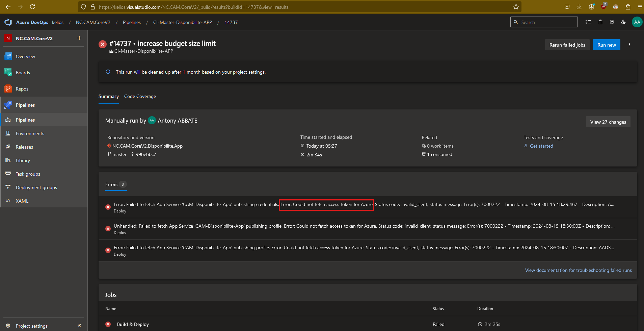Bookmark this page with star icon
The image size is (644, 331).
[x=516, y=7]
